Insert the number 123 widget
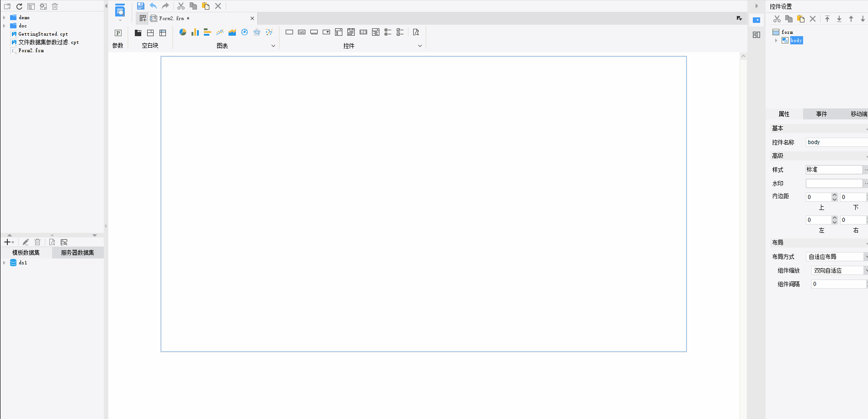This screenshot has width=868, height=419. 363,32
